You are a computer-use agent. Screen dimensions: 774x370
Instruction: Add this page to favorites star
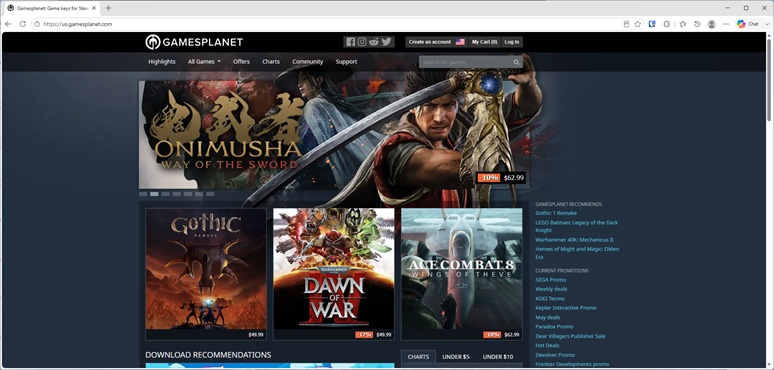click(638, 24)
